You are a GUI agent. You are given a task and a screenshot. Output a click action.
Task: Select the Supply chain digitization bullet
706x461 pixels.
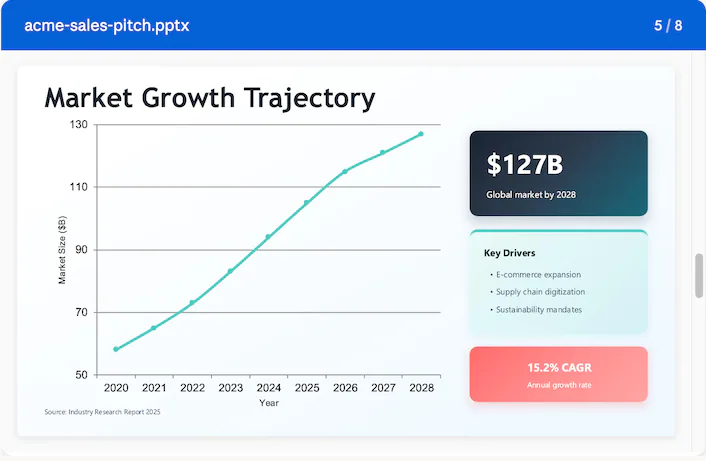point(540,292)
